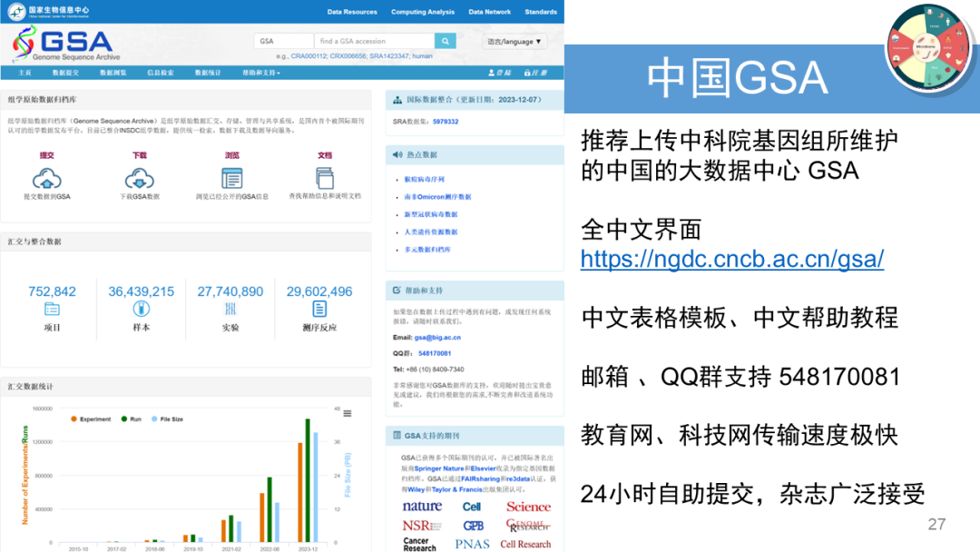Click the national bioinformation center logo
This screenshot has height=552, width=980.
(49, 11)
